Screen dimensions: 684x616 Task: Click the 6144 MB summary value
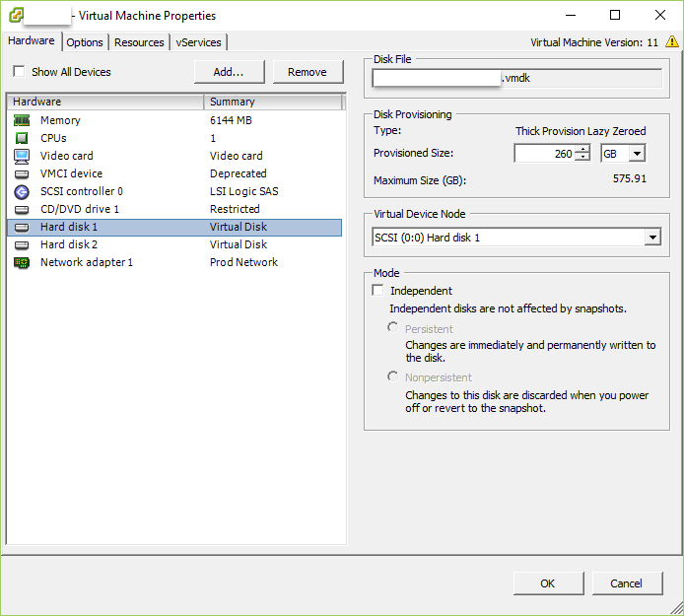(231, 120)
